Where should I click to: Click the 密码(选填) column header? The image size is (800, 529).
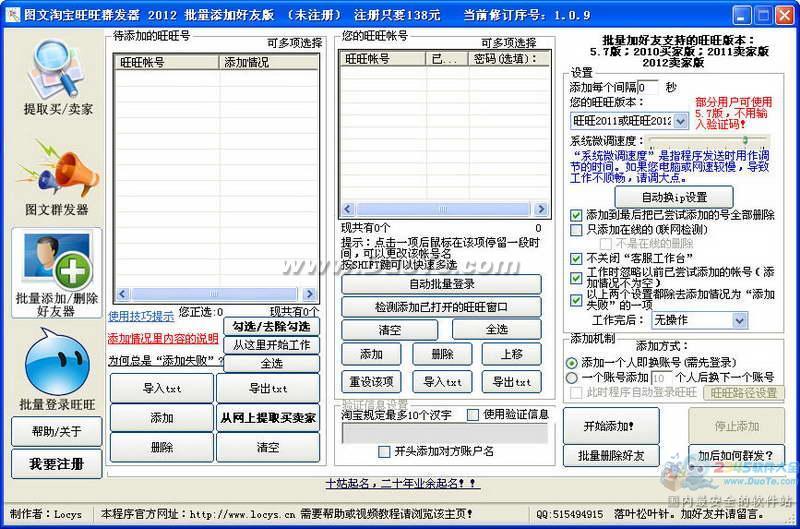509,59
